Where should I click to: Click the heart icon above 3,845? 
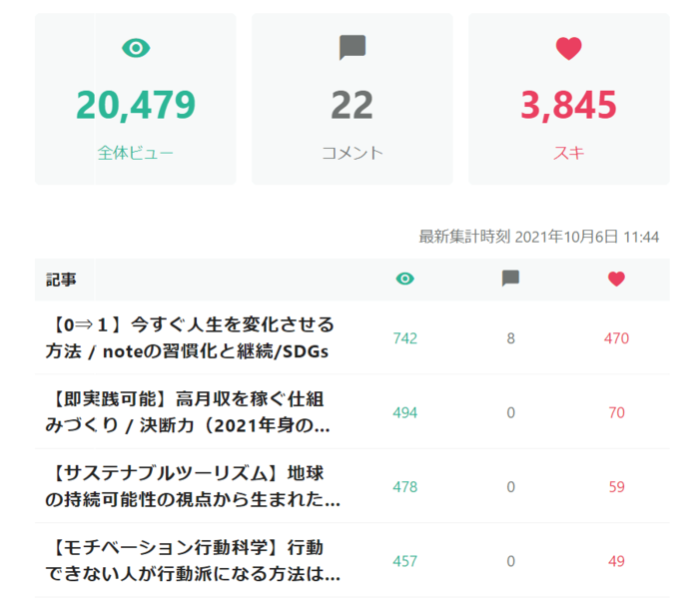coord(568,48)
